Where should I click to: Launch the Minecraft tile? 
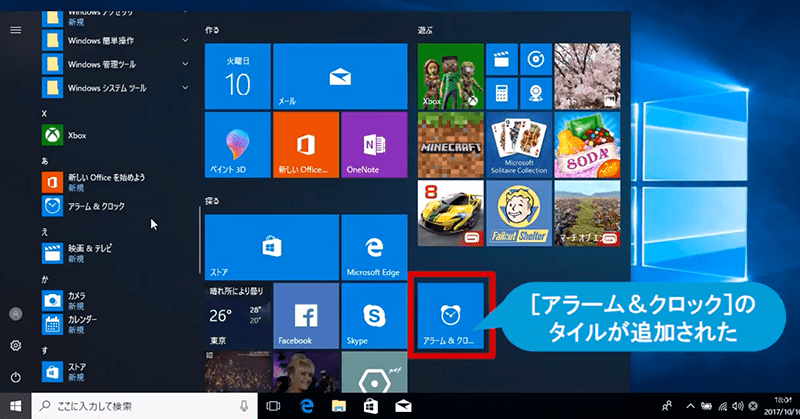click(451, 145)
